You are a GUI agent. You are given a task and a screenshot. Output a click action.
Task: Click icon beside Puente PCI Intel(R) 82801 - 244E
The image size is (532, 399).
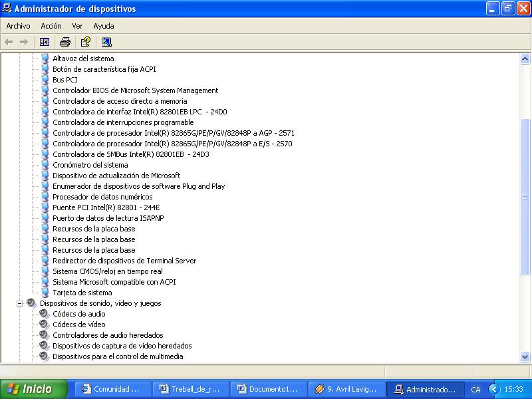pyautogui.click(x=45, y=207)
